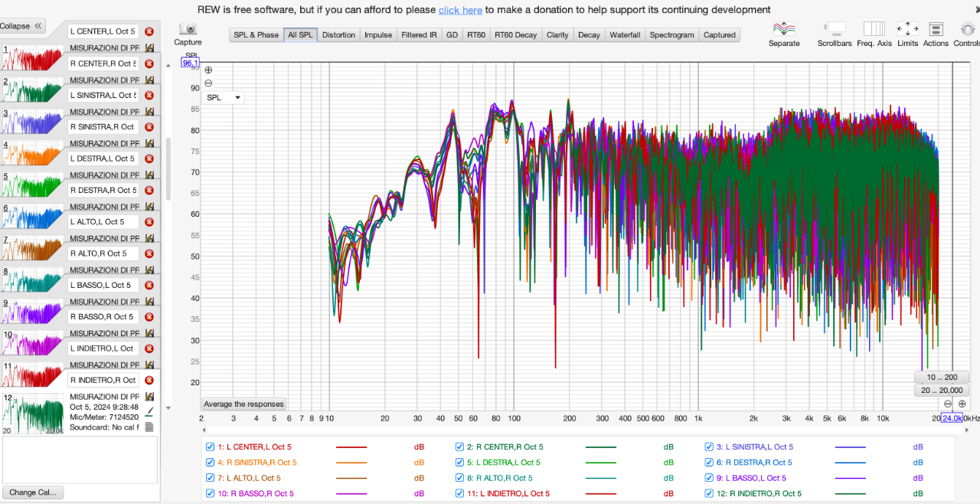Uncheck the 6: R DESTRA trace checkbox
The height and width of the screenshot is (504, 980).
coord(710,462)
